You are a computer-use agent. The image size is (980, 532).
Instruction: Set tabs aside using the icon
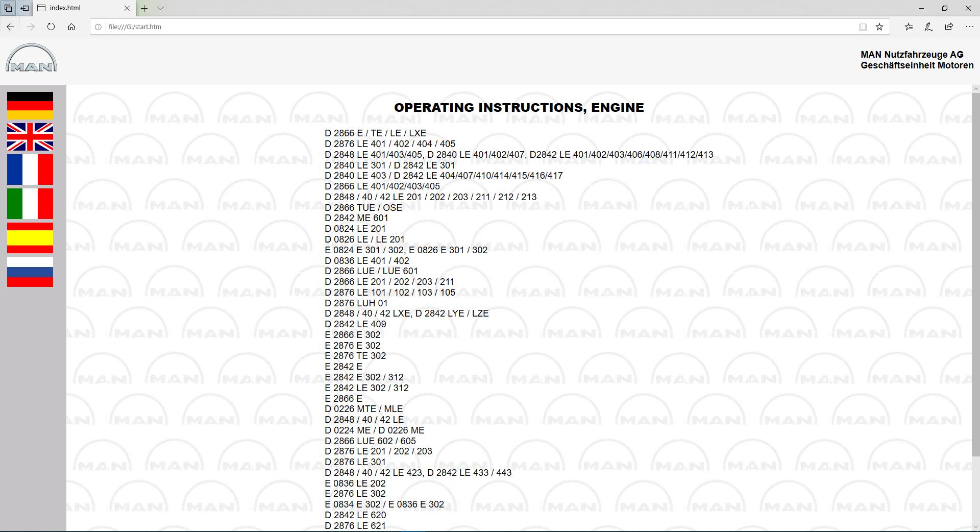[24, 8]
